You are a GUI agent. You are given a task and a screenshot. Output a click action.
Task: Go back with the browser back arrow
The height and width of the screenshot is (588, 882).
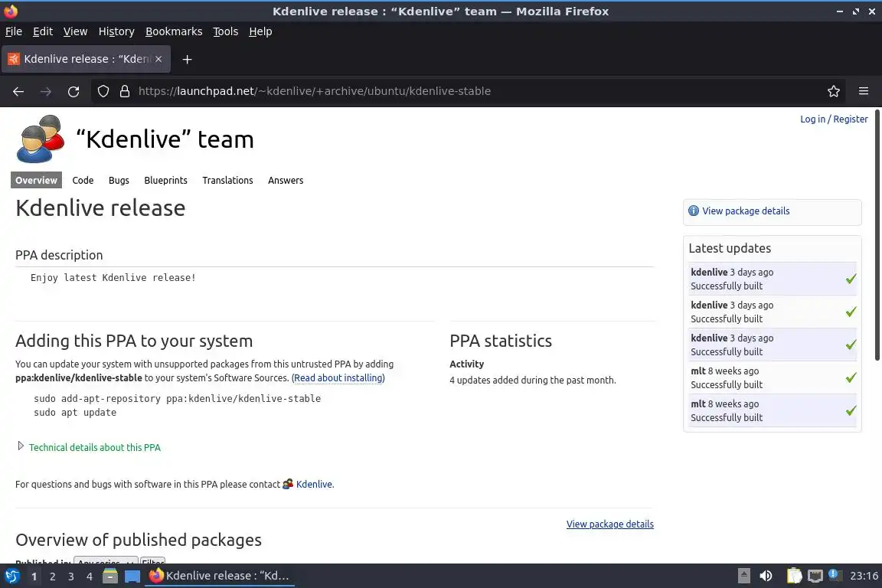coord(18,91)
